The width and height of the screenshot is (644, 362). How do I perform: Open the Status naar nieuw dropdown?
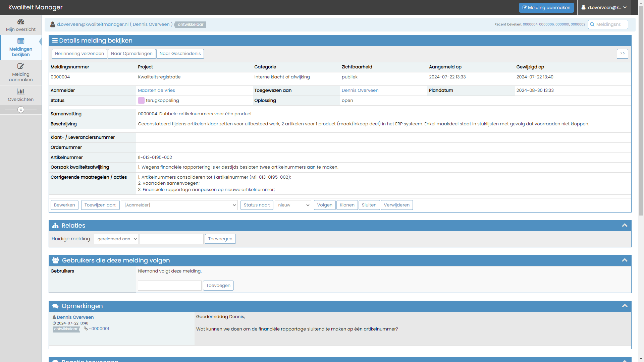click(293, 205)
